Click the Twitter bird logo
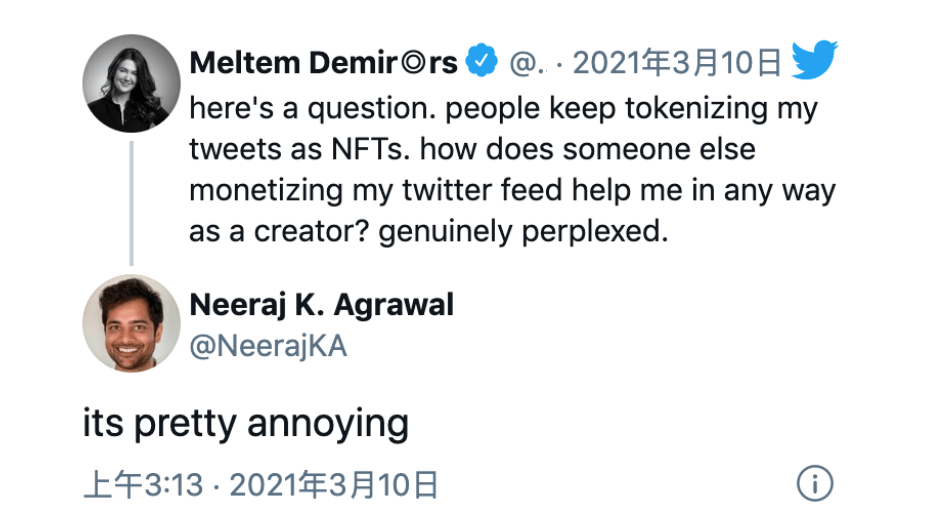The height and width of the screenshot is (518, 950). [815, 63]
